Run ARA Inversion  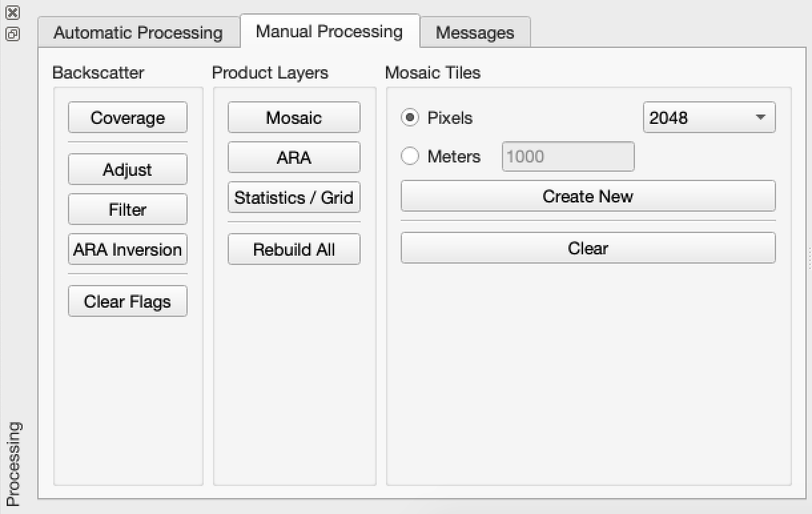coord(128,250)
